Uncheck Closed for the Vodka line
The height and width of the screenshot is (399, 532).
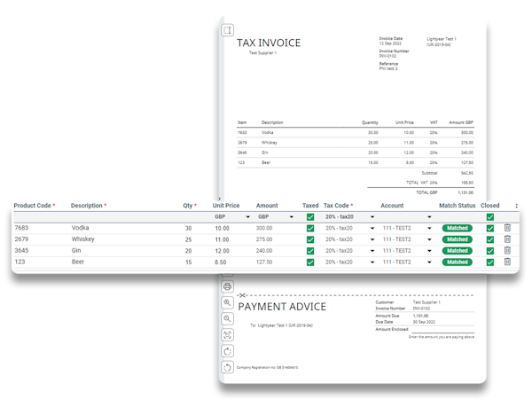coord(490,229)
